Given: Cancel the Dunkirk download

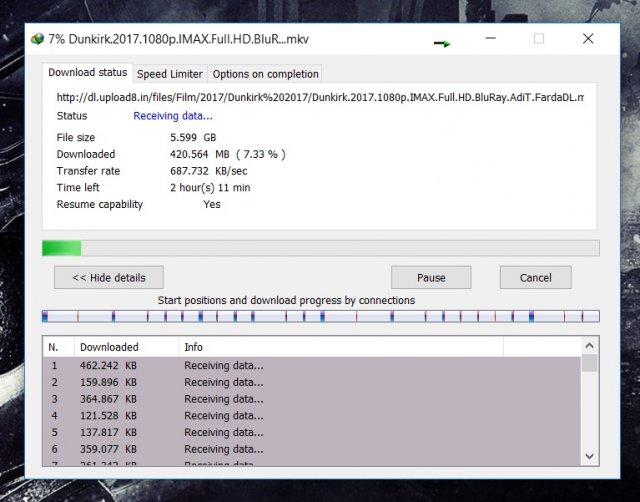Looking at the screenshot, I should pyautogui.click(x=535, y=277).
